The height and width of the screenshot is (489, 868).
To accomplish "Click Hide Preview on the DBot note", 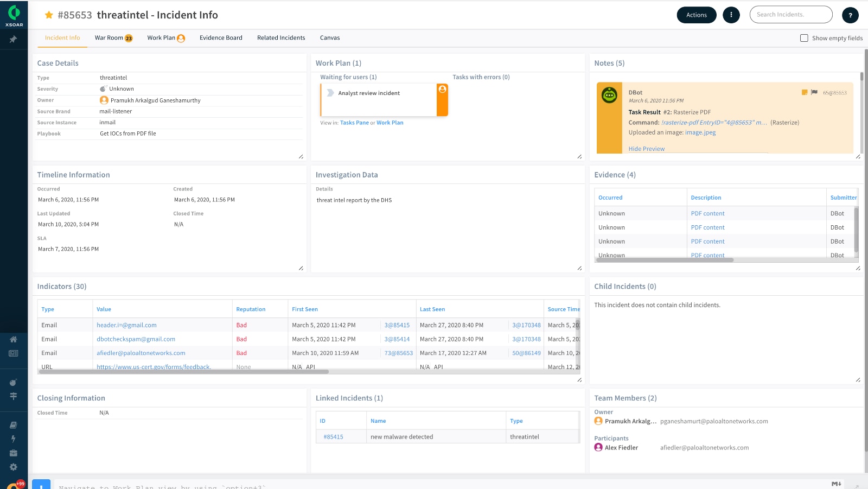I will tap(646, 149).
